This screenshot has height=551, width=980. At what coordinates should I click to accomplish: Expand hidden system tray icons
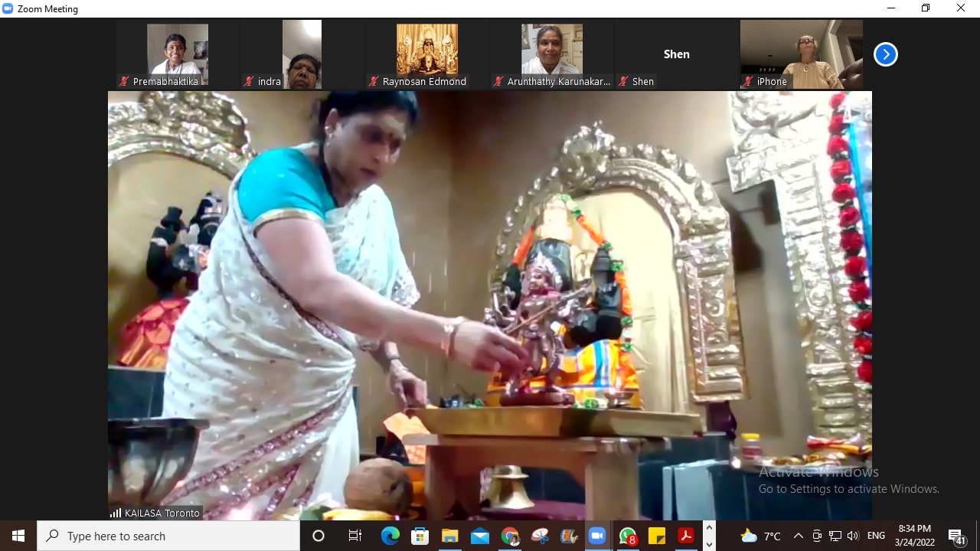pos(798,536)
